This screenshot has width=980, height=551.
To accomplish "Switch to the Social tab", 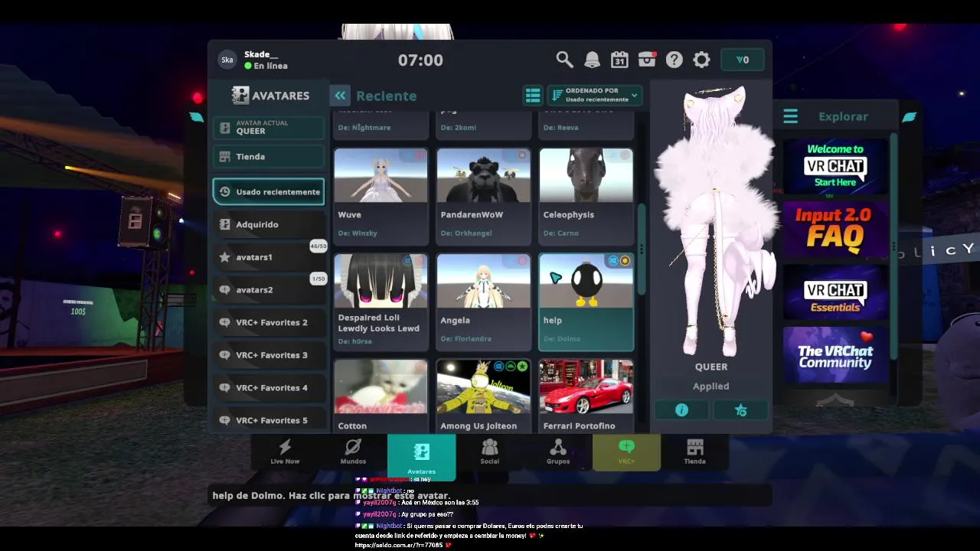I will click(489, 452).
